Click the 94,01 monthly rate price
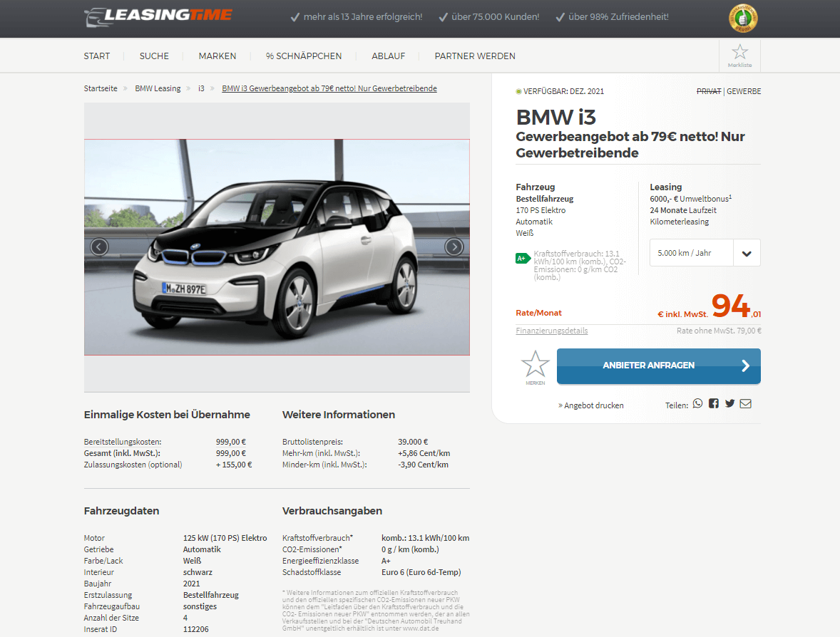Image resolution: width=840 pixels, height=637 pixels. pos(736,306)
